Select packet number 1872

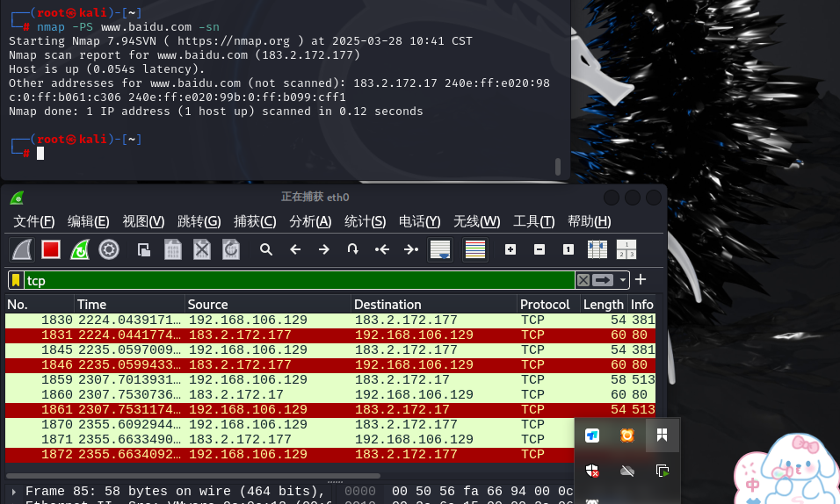[289, 454]
